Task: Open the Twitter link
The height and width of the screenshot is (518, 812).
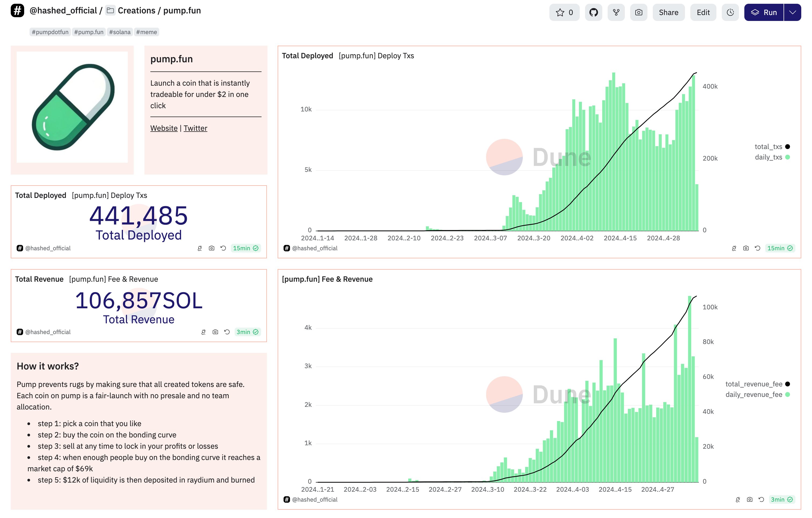Action: tap(195, 128)
